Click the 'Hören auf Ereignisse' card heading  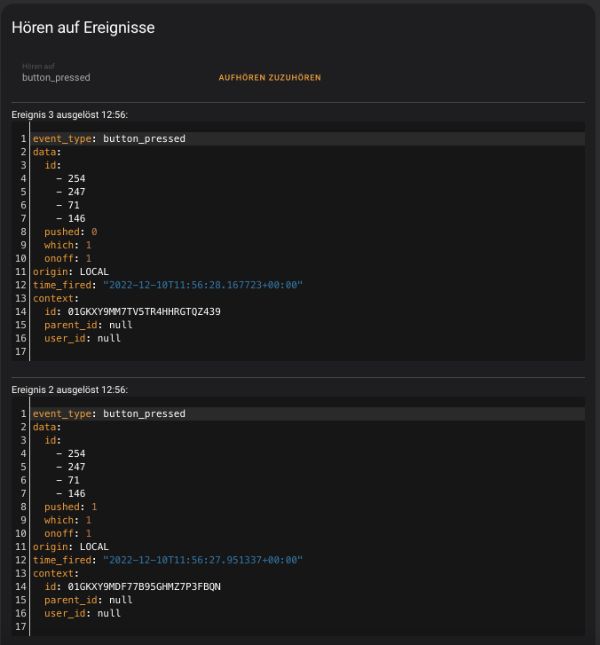(83, 28)
